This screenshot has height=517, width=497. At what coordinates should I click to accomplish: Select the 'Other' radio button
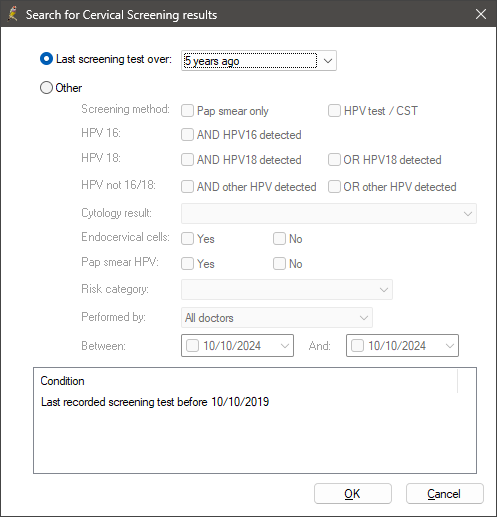tap(46, 88)
